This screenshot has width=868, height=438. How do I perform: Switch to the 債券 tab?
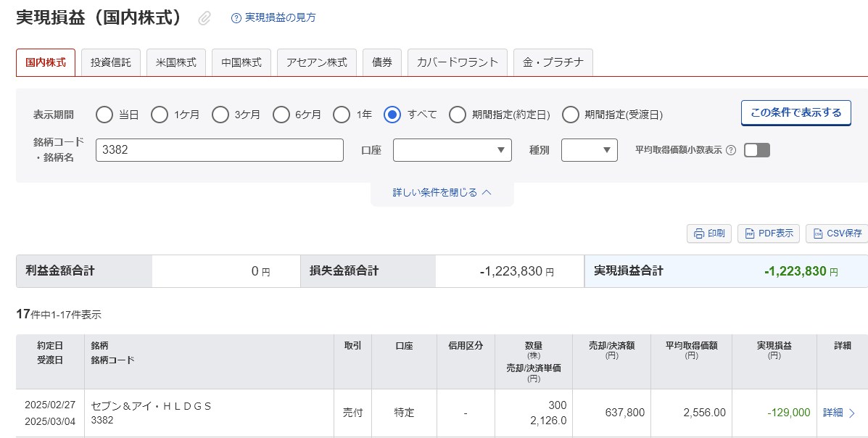click(x=382, y=62)
